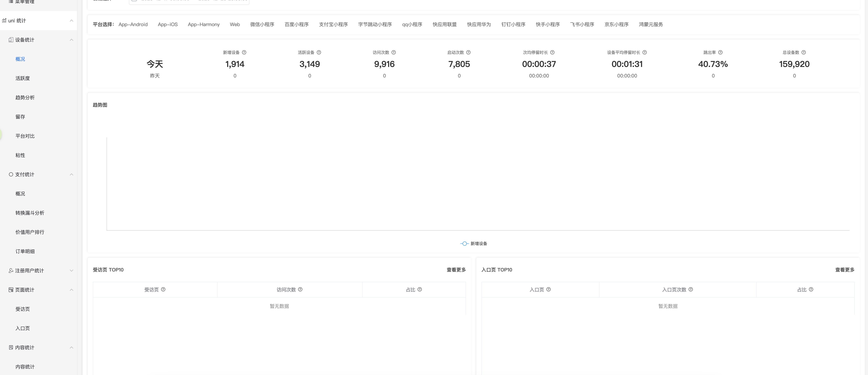Click the 跳出率 question mark icon
Viewport: 868px width, 375px height.
pyautogui.click(x=720, y=53)
